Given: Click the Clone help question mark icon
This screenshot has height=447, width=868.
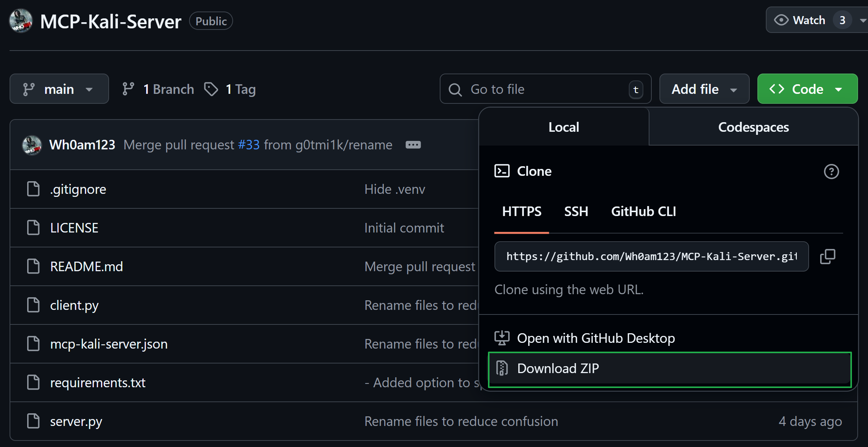Looking at the screenshot, I should pos(831,171).
